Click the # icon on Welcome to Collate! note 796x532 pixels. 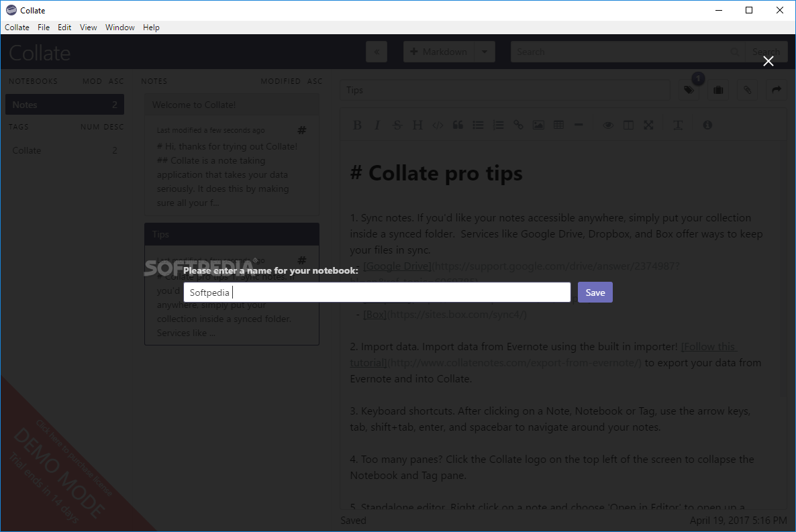point(301,130)
